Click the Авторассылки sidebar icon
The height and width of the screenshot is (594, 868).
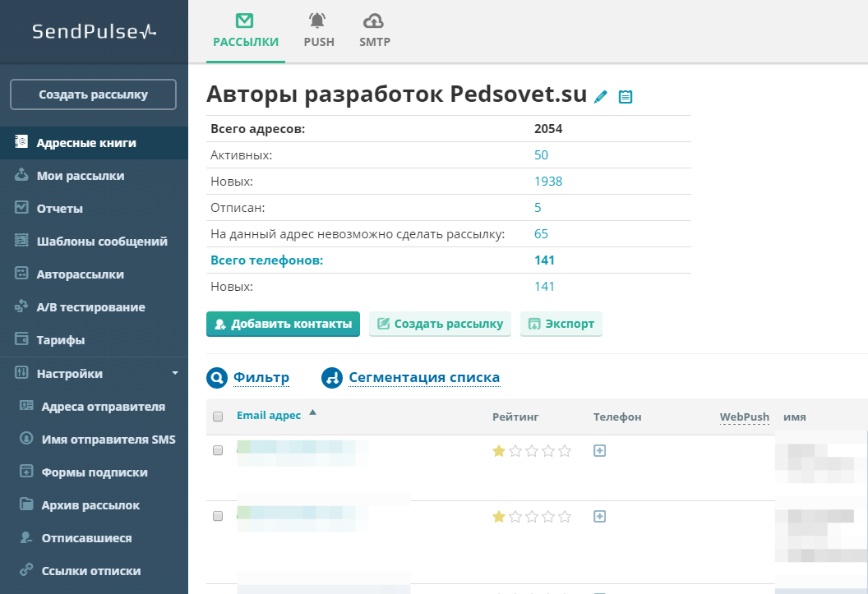pos(21,274)
